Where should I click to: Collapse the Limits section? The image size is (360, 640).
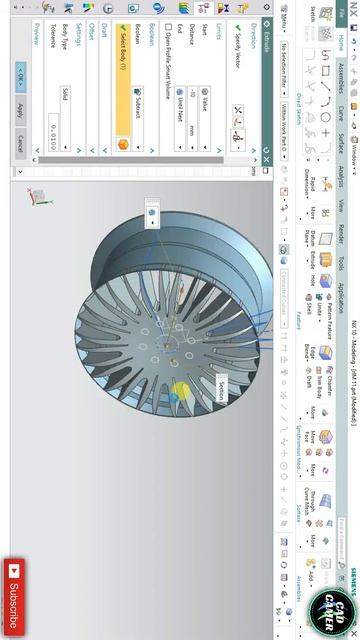(x=219, y=150)
